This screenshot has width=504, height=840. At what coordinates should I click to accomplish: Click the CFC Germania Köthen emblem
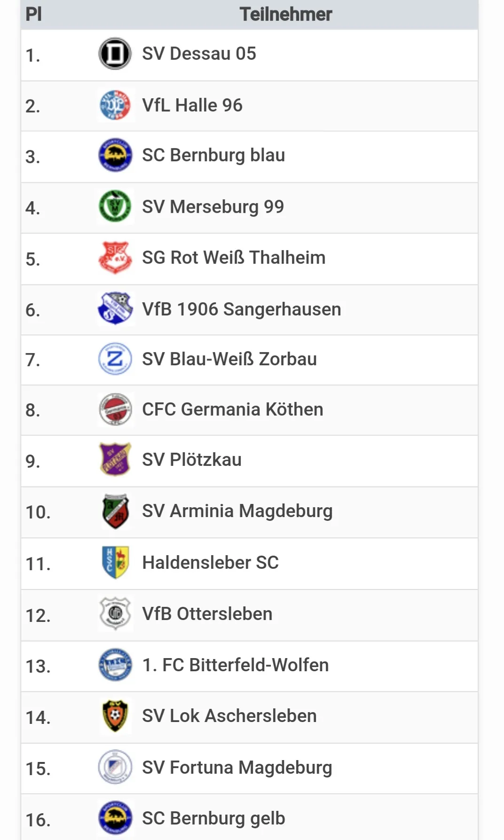pyautogui.click(x=115, y=409)
